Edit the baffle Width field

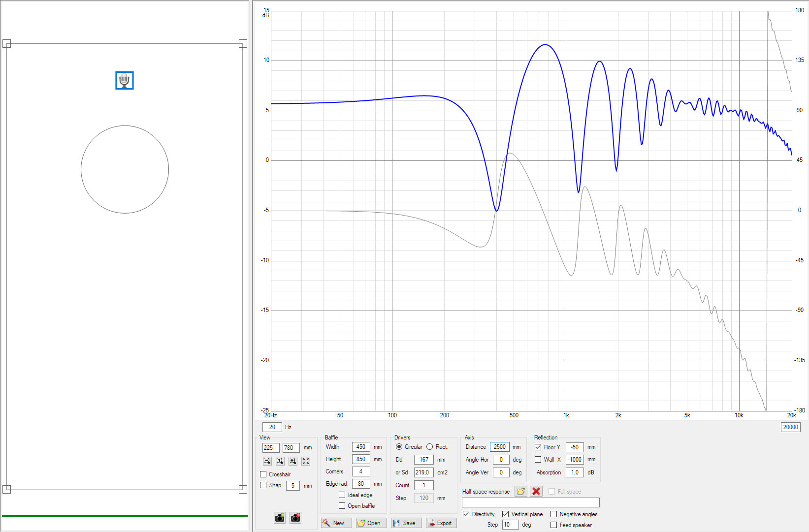pos(361,447)
